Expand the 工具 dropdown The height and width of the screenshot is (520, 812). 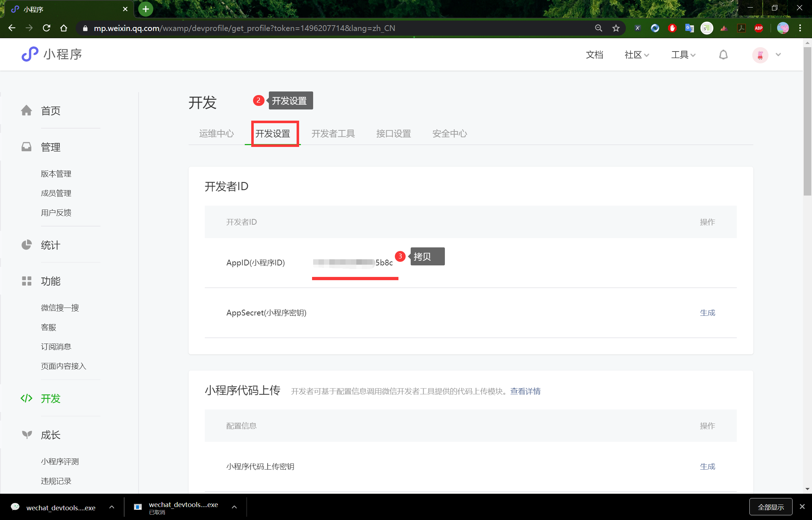(x=683, y=55)
